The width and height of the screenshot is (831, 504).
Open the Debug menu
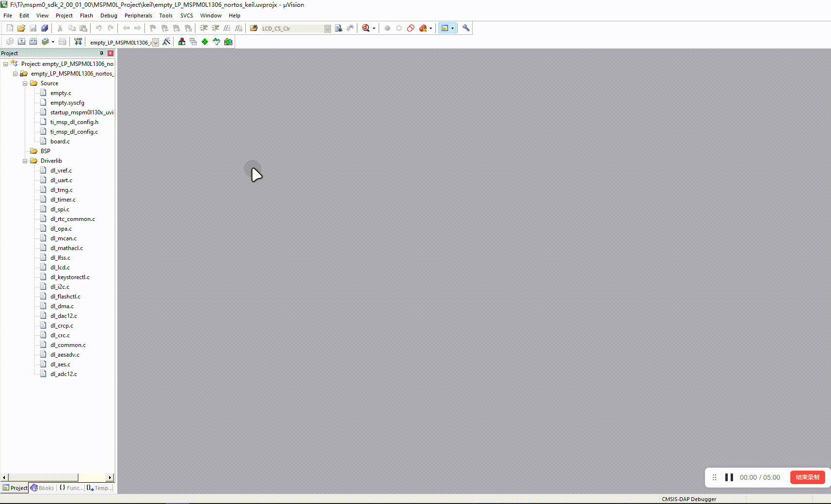point(109,16)
